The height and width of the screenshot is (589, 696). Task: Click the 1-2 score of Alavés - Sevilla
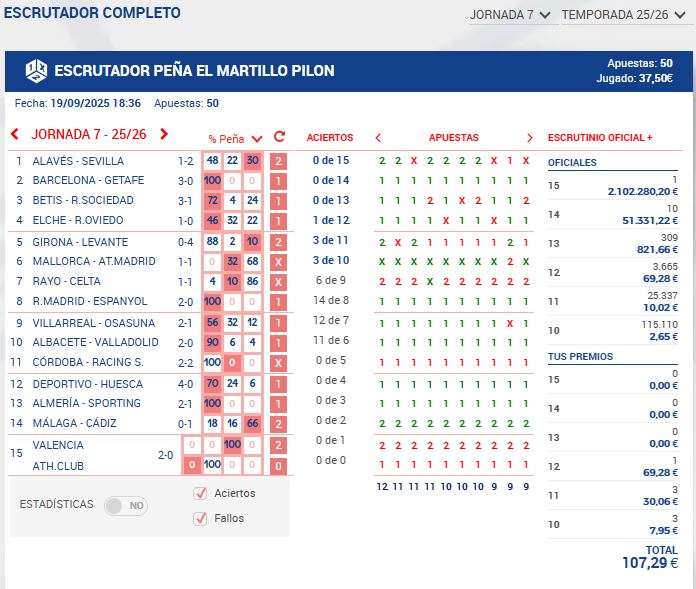tap(186, 162)
